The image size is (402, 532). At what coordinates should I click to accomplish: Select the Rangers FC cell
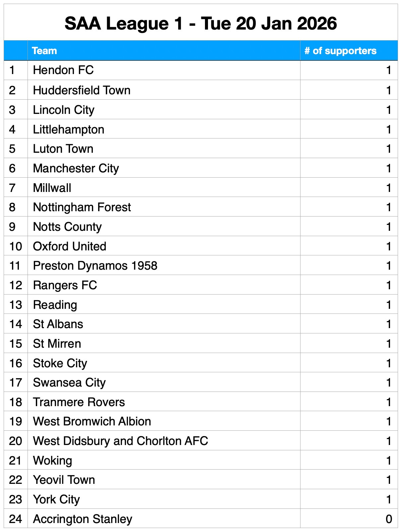[x=65, y=285]
